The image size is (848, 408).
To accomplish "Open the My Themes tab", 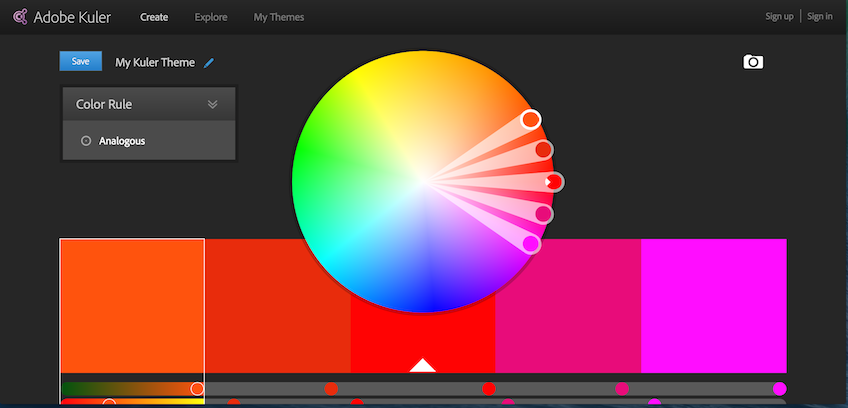I will pos(279,17).
